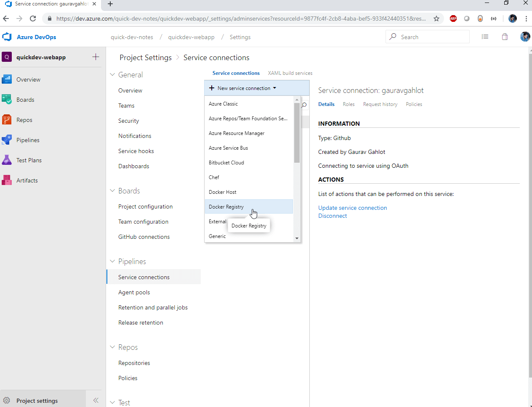Collapse the sidebar with double chevron icon

coord(96,400)
